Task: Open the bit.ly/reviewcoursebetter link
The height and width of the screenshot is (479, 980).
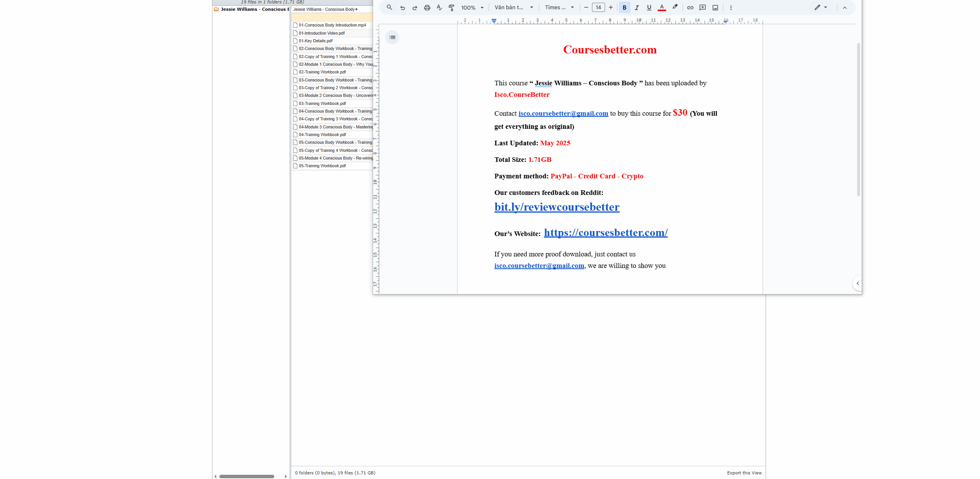Action: tap(557, 207)
